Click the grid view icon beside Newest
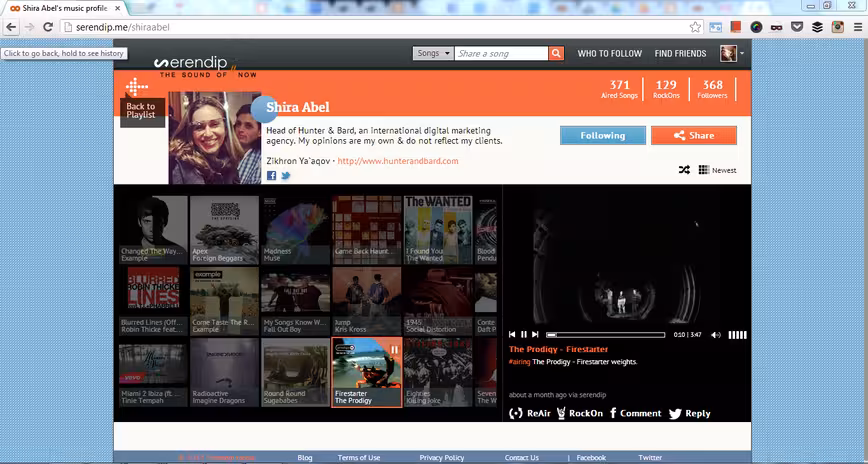Viewport: 868px width, 464px height. pyautogui.click(x=704, y=169)
